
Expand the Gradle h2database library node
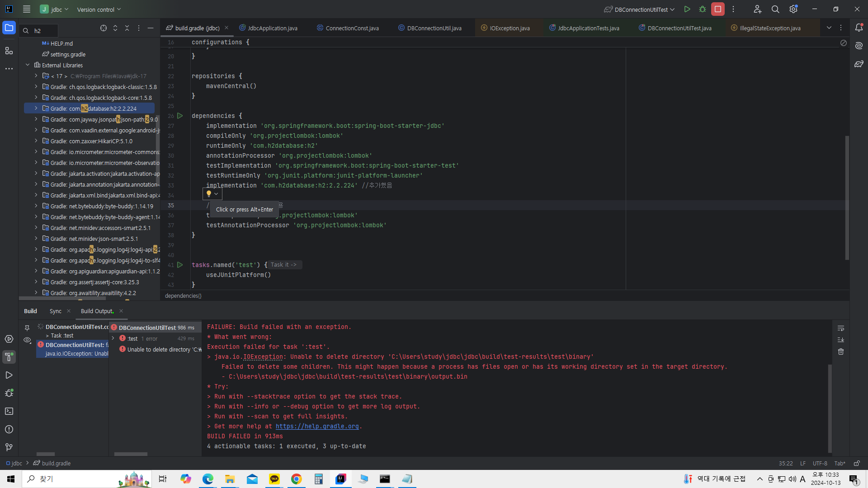[36, 108]
